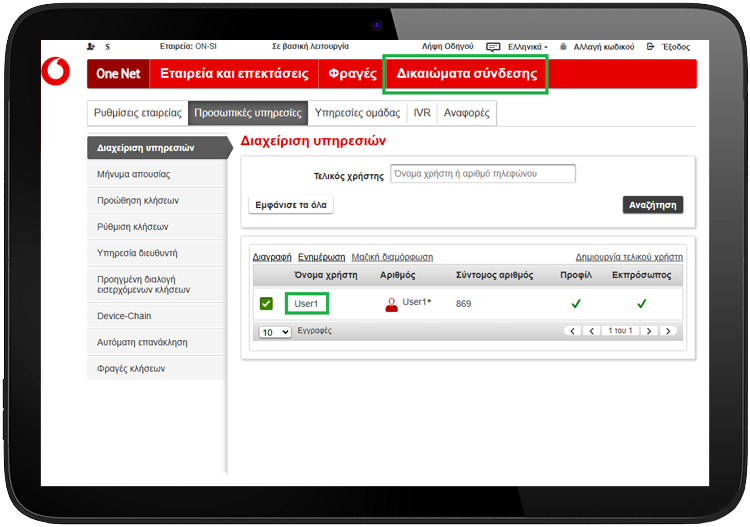Click the Όνομα χρήστη column header
Screen dimensions: 750x527
(x=326, y=275)
